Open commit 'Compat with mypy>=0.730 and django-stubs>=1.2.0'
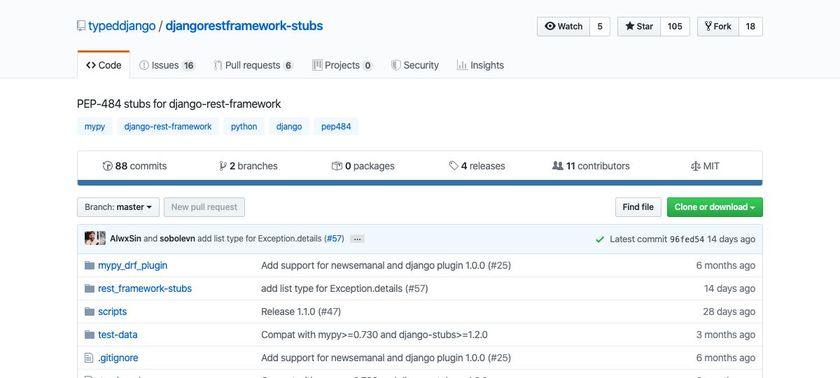Screen dimensions: 840x378 click(374, 335)
